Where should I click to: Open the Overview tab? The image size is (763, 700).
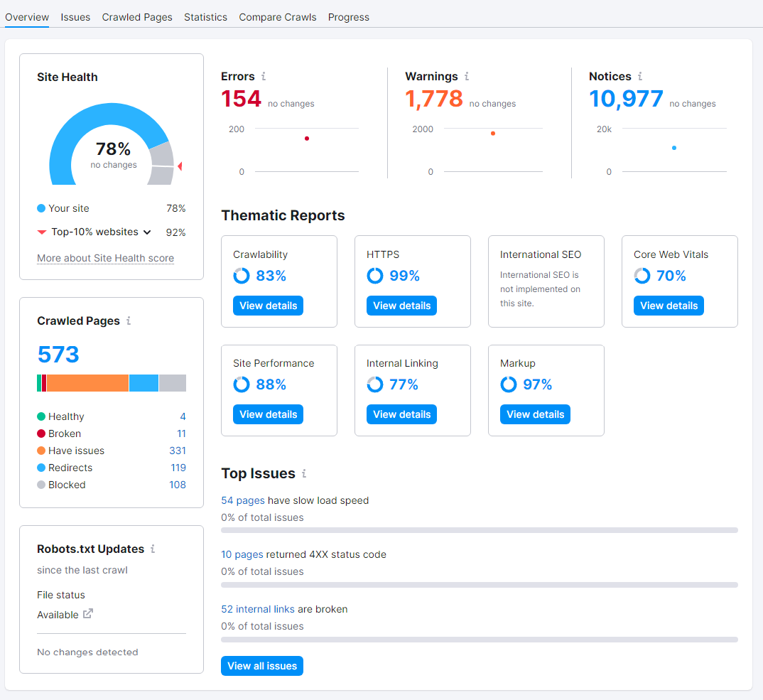point(27,17)
